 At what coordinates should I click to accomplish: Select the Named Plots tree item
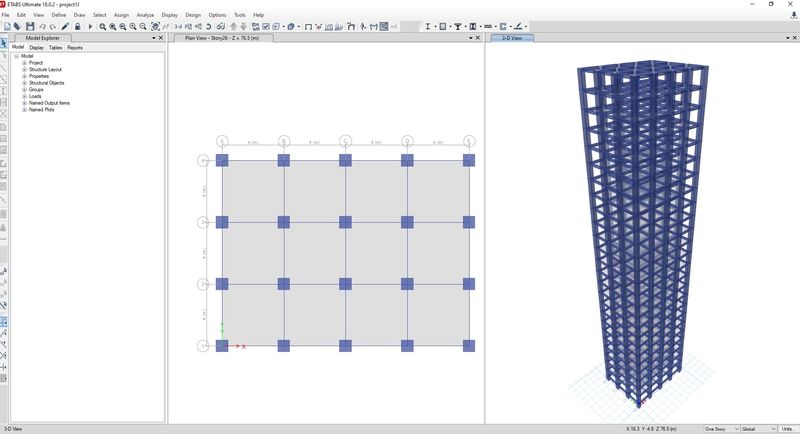(42, 109)
